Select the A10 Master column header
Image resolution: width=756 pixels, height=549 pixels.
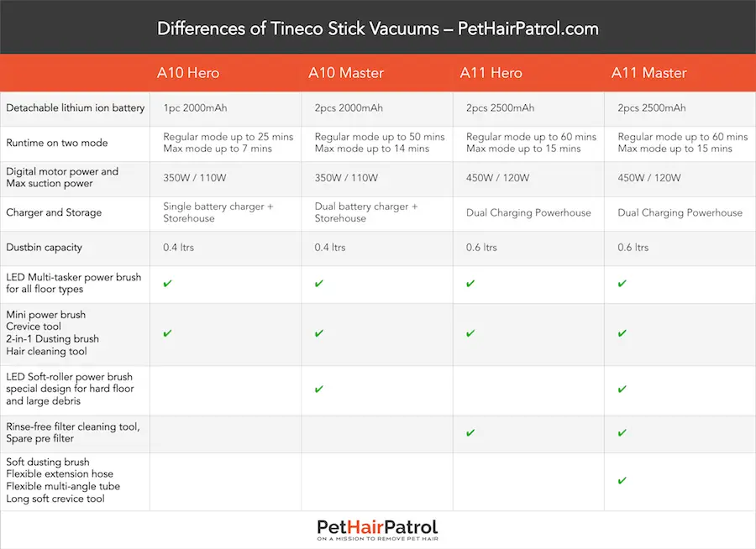[346, 73]
